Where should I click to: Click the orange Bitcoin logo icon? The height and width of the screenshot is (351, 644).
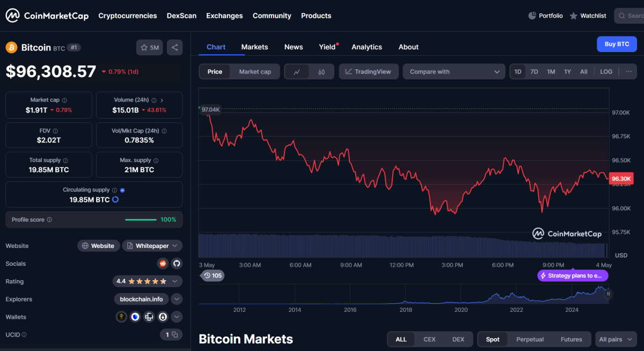click(11, 48)
